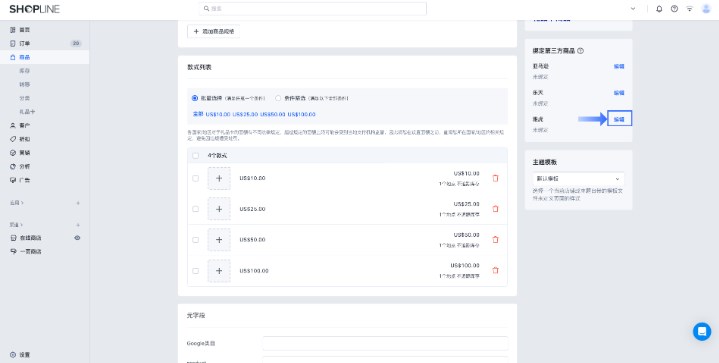This screenshot has width=719, height=363.
Task: Click the add product specification button
Action: click(x=214, y=32)
